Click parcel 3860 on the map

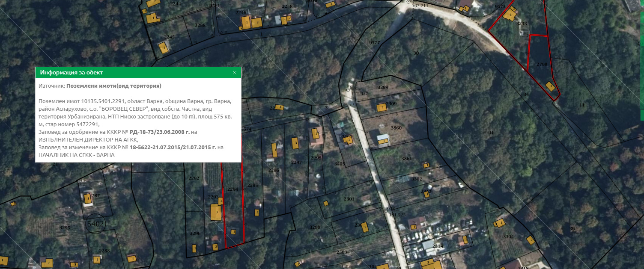[x=396, y=128]
